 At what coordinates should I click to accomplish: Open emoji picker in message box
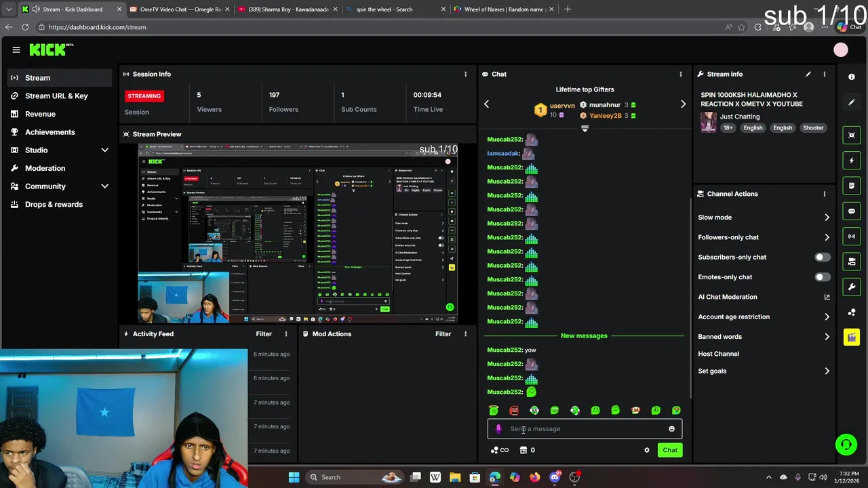pyautogui.click(x=672, y=429)
